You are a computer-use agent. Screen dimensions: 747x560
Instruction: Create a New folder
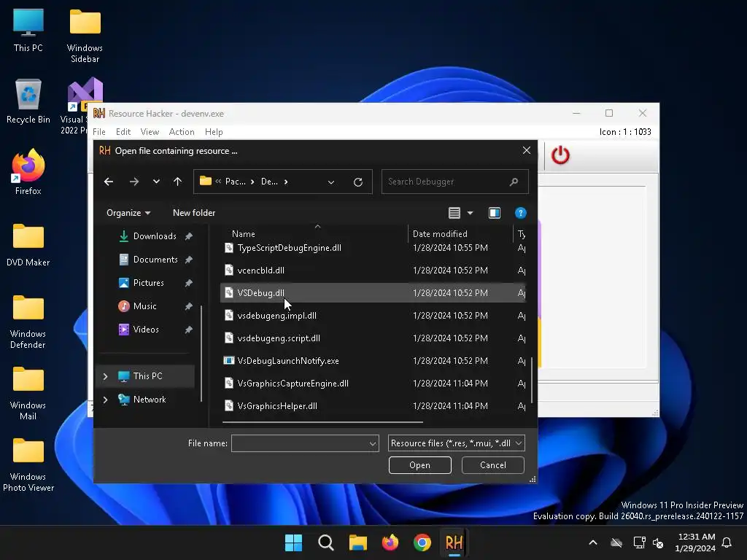pos(194,213)
